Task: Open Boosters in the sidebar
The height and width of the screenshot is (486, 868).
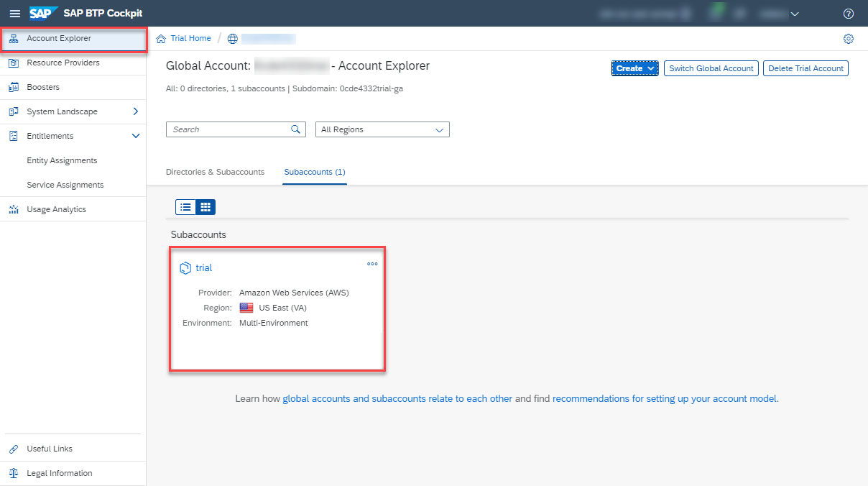Action: pos(73,87)
